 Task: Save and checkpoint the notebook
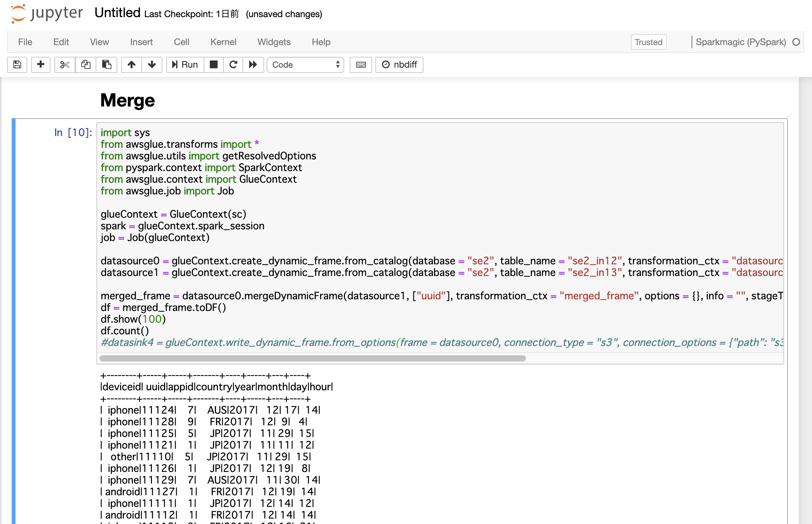click(x=17, y=65)
